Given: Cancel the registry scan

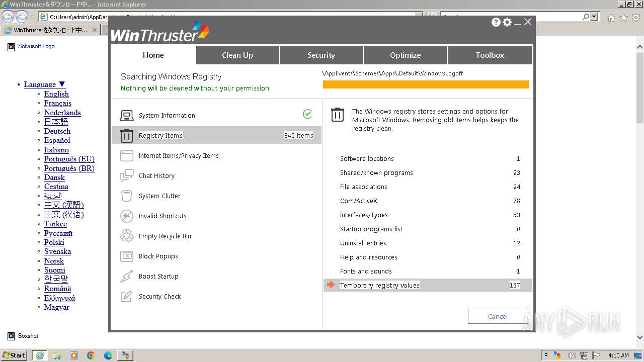Looking at the screenshot, I should (498, 316).
